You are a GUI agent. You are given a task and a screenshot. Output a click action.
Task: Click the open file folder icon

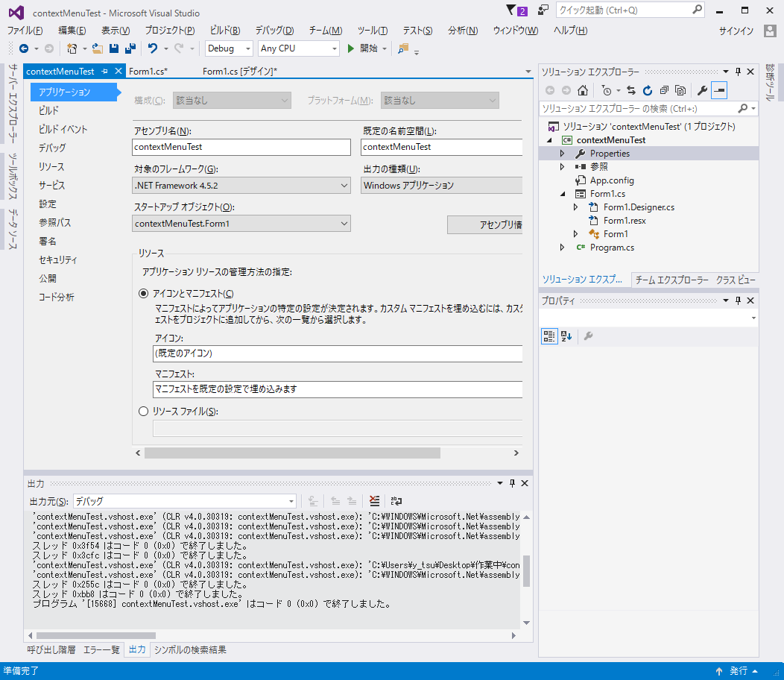click(x=98, y=48)
